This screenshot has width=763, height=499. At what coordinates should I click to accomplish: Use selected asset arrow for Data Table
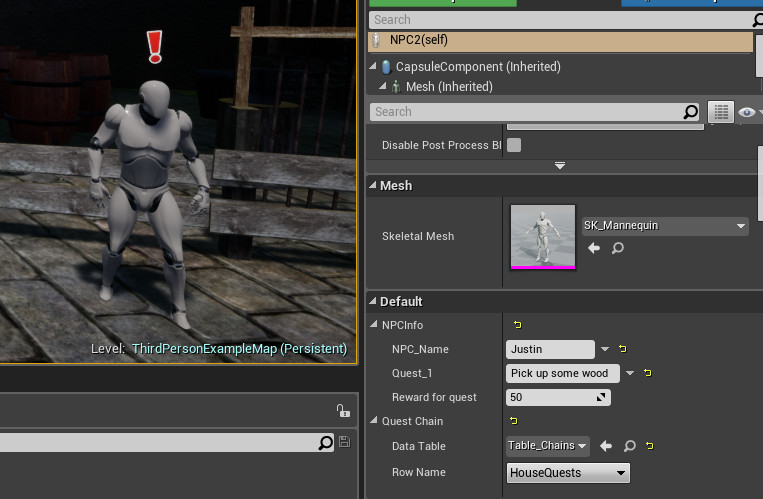pyautogui.click(x=606, y=446)
